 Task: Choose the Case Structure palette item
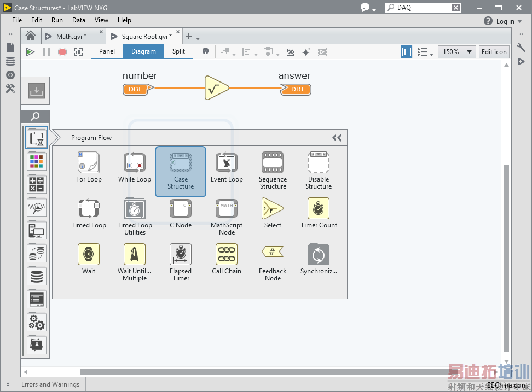pyautogui.click(x=181, y=172)
